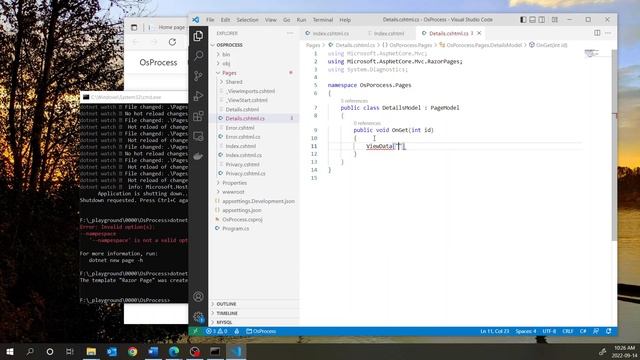Open Remote Explorer view in activity bar
This screenshot has height=360, width=640.
[x=198, y=136]
